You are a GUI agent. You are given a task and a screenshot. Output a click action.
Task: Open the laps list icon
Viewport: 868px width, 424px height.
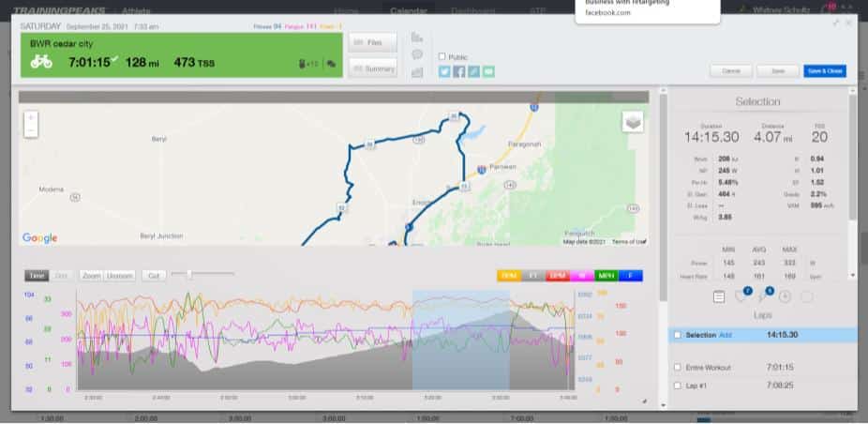pos(719,297)
